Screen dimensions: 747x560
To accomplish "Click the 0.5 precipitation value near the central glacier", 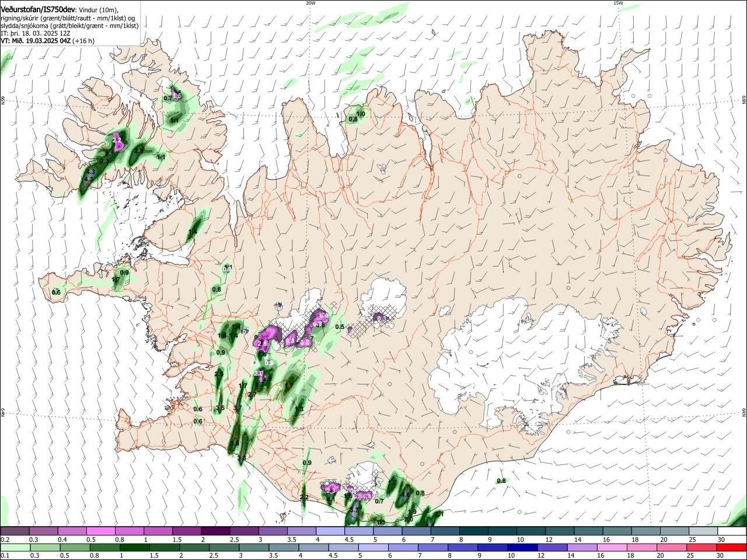I will (x=340, y=327).
